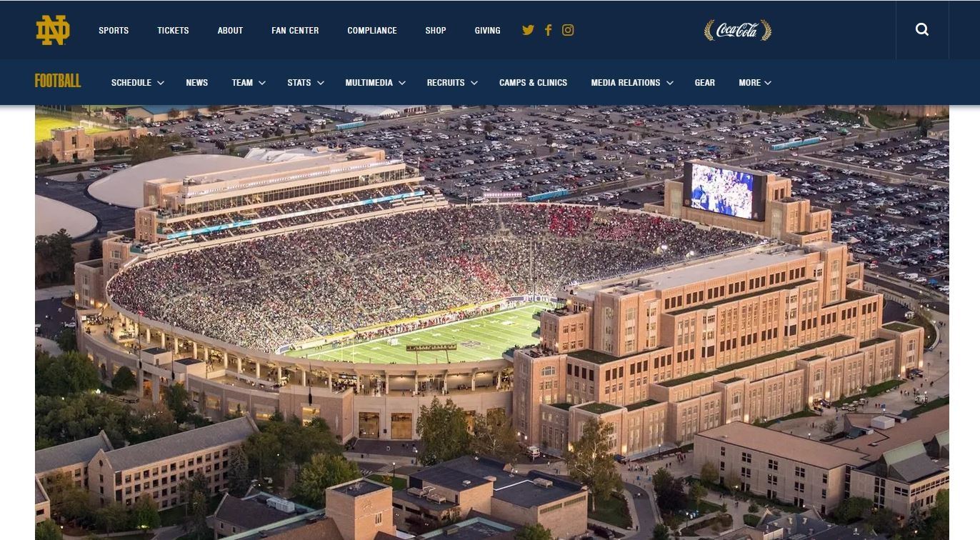Select Sports in top navigation
This screenshot has width=980, height=540.
coord(114,31)
